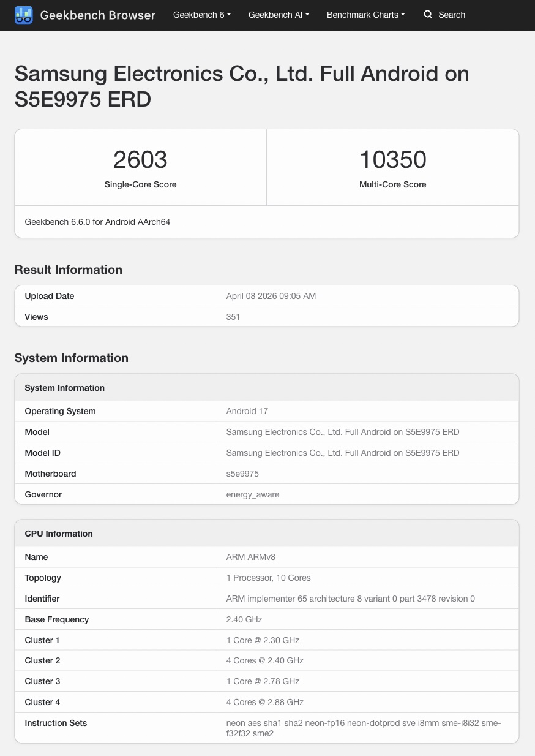The width and height of the screenshot is (535, 756).
Task: Click the Cluster 4 frequency 2.88 GHz value
Action: point(264,702)
